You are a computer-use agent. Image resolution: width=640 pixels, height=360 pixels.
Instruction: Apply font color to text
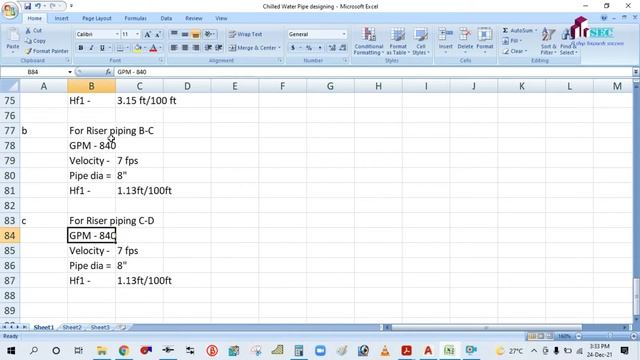[x=153, y=48]
